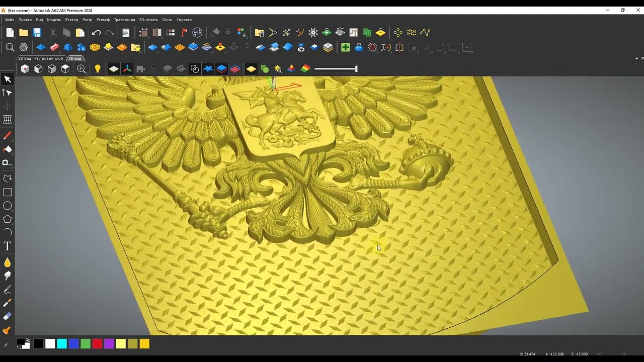Viewport: 644px width, 362px height.
Task: Choose the green color swatch
Action: pos(86,344)
